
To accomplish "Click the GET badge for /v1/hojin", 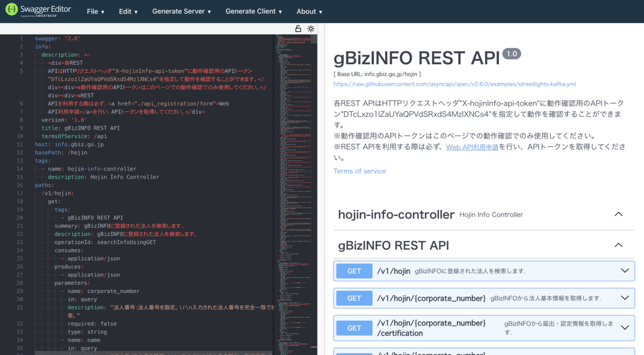I will click(354, 271).
